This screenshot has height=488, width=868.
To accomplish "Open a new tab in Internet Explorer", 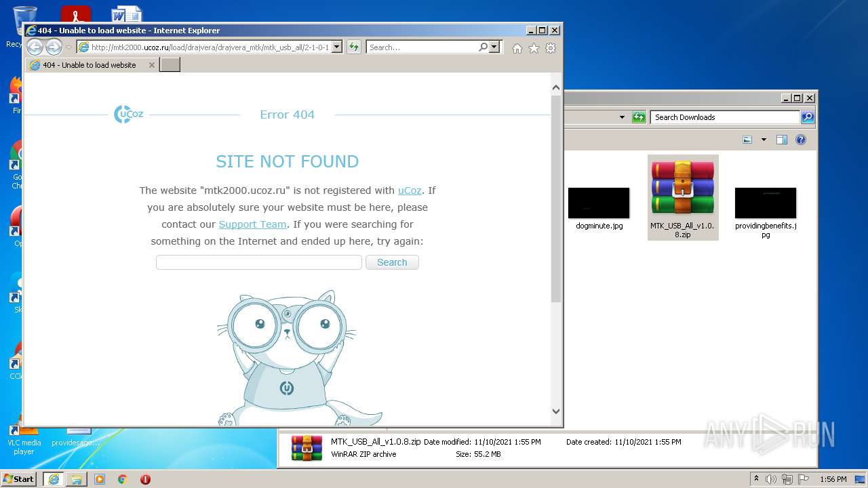I will tap(170, 64).
